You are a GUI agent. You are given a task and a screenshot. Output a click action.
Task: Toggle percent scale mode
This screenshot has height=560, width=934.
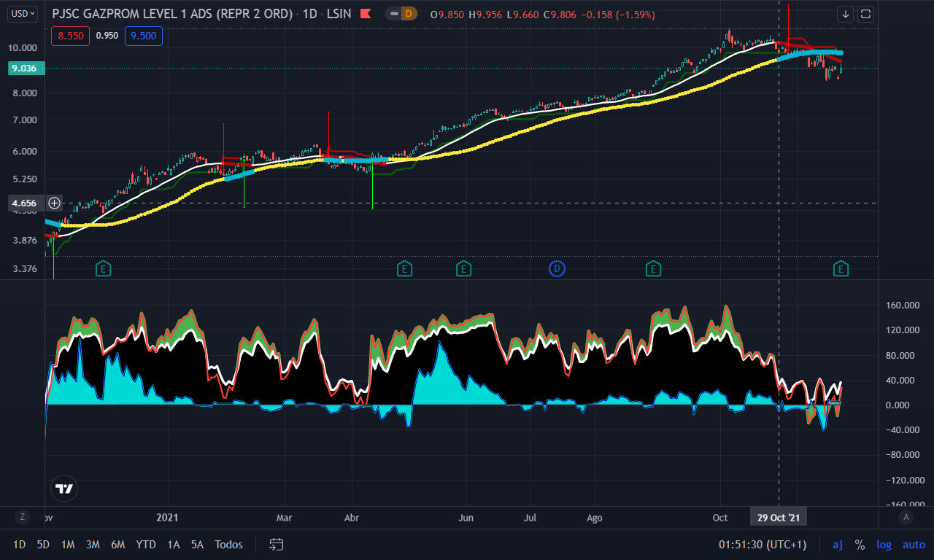(x=860, y=545)
